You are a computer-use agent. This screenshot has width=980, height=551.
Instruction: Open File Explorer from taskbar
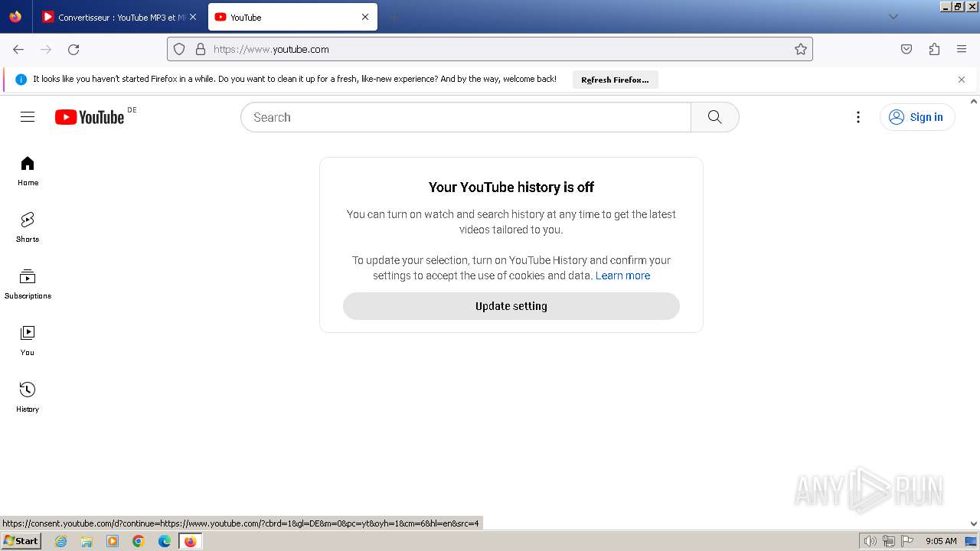87,541
